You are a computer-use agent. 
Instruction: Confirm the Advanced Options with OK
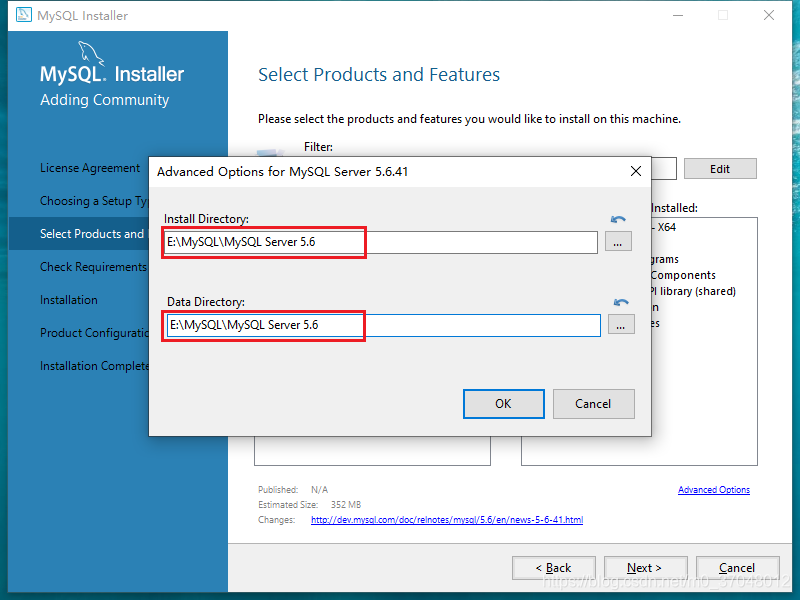504,404
